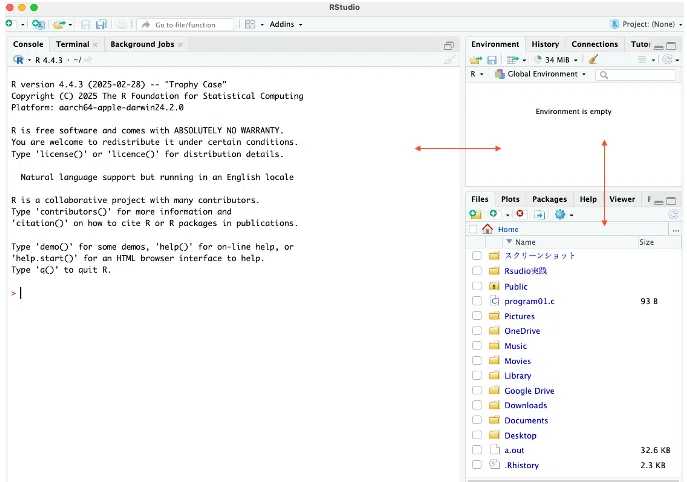
Task: Maximize the Console pane
Action: pos(449,46)
